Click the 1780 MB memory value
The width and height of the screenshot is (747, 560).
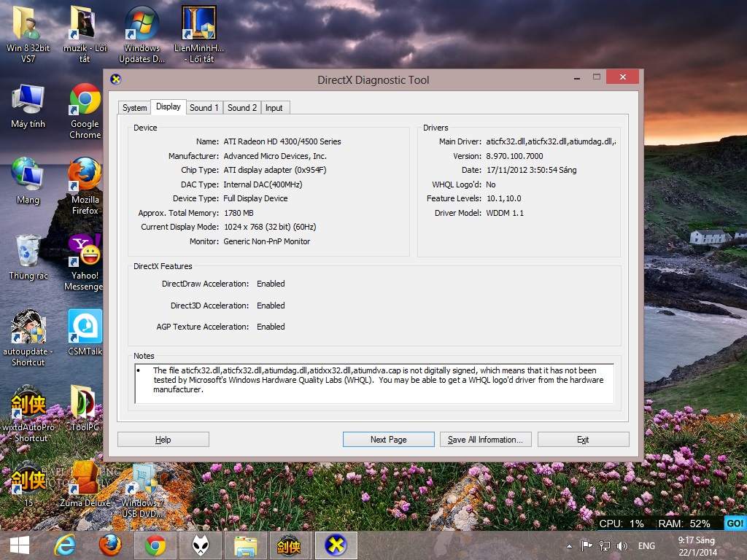pyautogui.click(x=239, y=213)
